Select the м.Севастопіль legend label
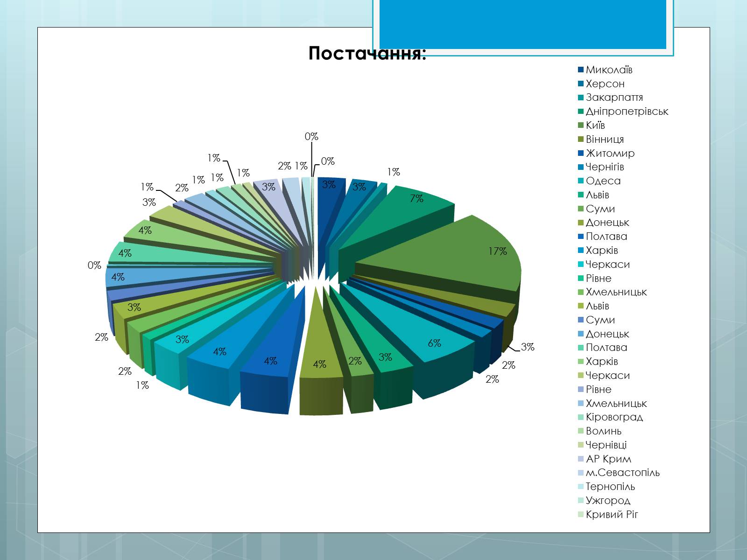747x560 pixels. (x=623, y=473)
